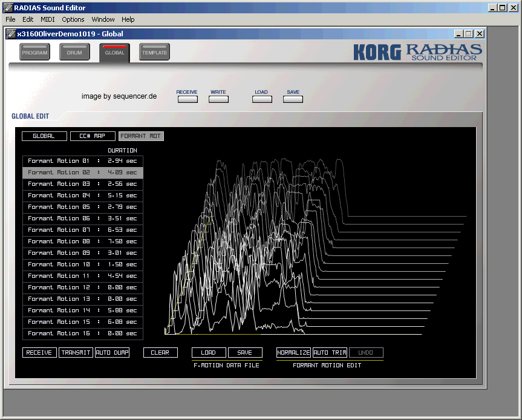
Task: Select Formant Motion 08 row
Action: 83,241
